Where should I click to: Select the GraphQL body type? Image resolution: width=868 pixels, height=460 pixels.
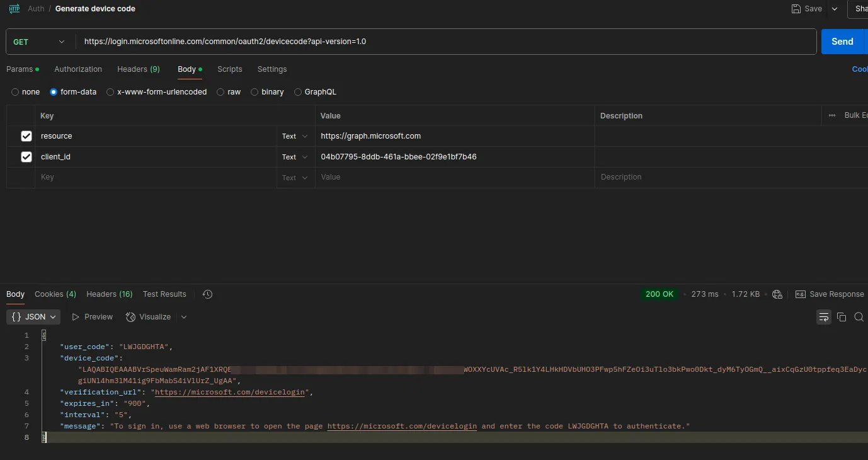298,92
